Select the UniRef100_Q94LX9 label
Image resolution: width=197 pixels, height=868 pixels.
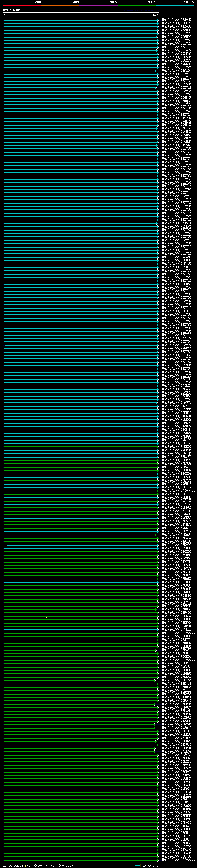pos(176,122)
